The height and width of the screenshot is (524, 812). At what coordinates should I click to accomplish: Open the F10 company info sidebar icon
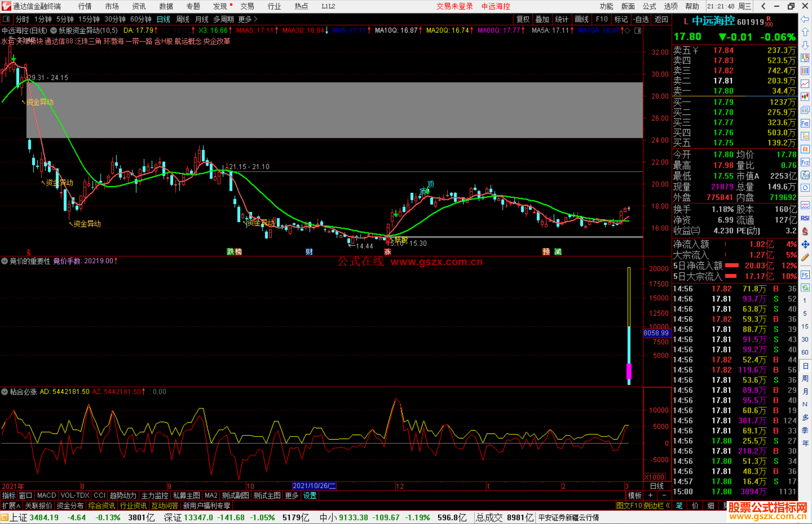(x=805, y=123)
